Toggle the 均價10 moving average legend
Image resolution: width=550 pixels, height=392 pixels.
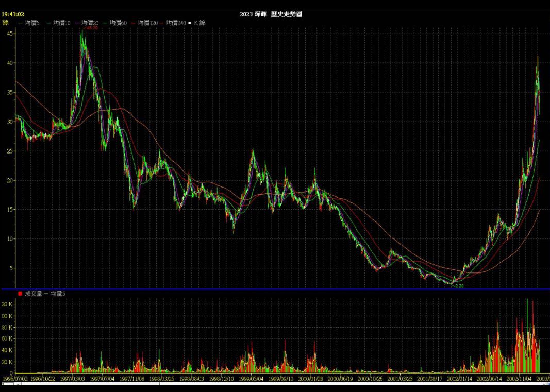[x=62, y=23]
